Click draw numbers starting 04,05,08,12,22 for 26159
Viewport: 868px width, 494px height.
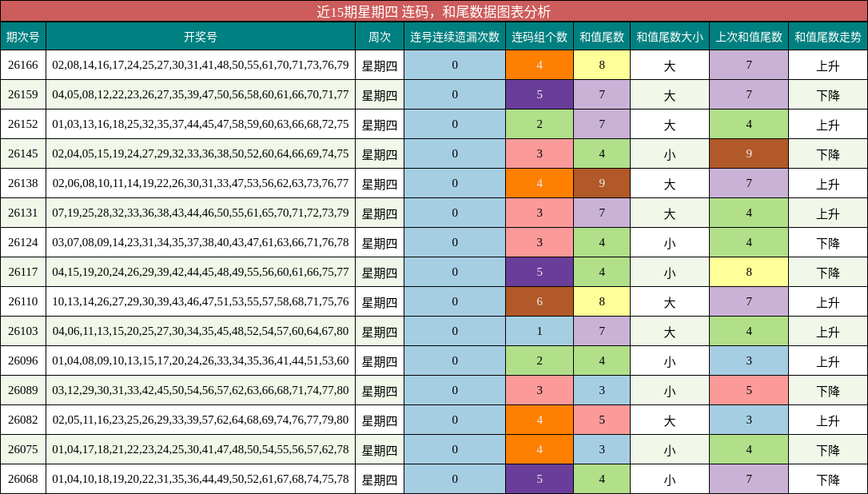pos(201,94)
